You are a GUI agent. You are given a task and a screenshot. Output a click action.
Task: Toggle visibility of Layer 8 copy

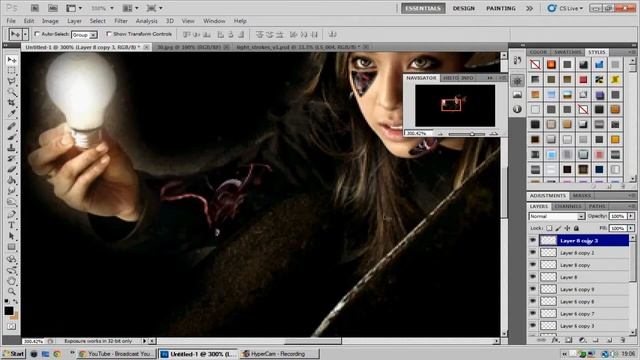[x=533, y=265]
